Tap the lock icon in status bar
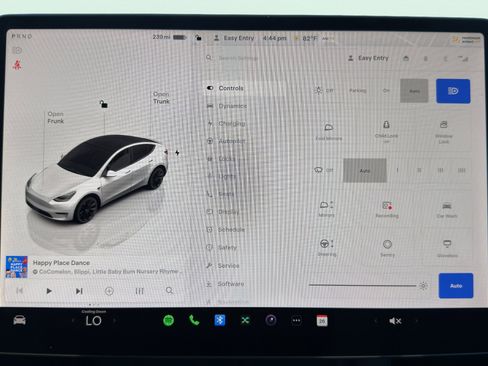 pyautogui.click(x=198, y=38)
